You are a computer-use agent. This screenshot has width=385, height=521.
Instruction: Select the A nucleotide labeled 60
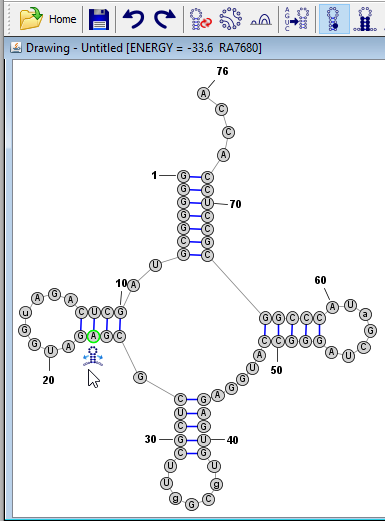click(x=332, y=307)
